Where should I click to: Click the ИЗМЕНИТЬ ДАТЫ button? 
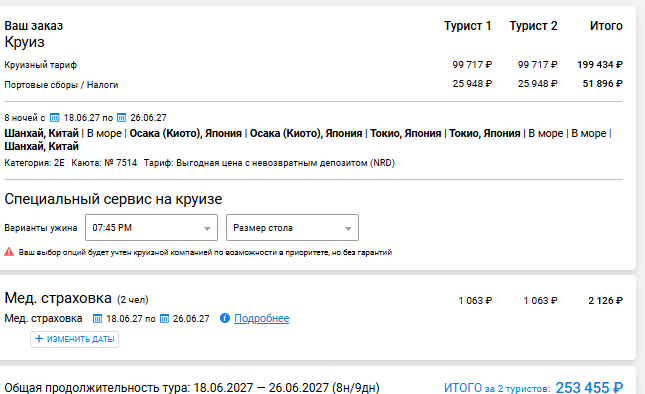74,339
